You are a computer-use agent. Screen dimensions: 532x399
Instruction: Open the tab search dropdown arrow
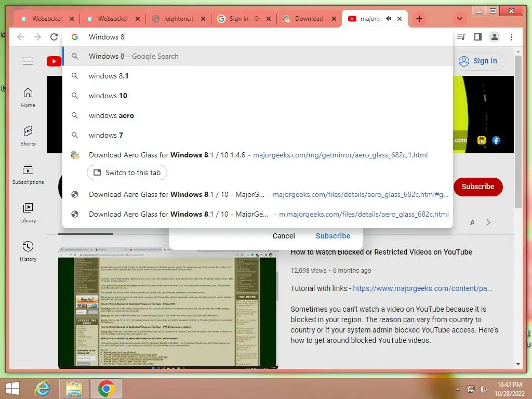[x=460, y=19]
